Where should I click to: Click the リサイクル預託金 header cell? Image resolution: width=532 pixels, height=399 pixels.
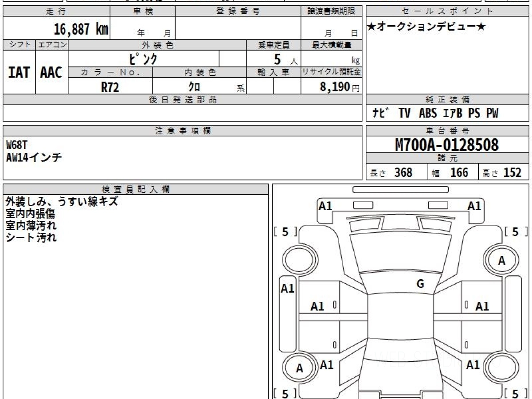(331, 72)
